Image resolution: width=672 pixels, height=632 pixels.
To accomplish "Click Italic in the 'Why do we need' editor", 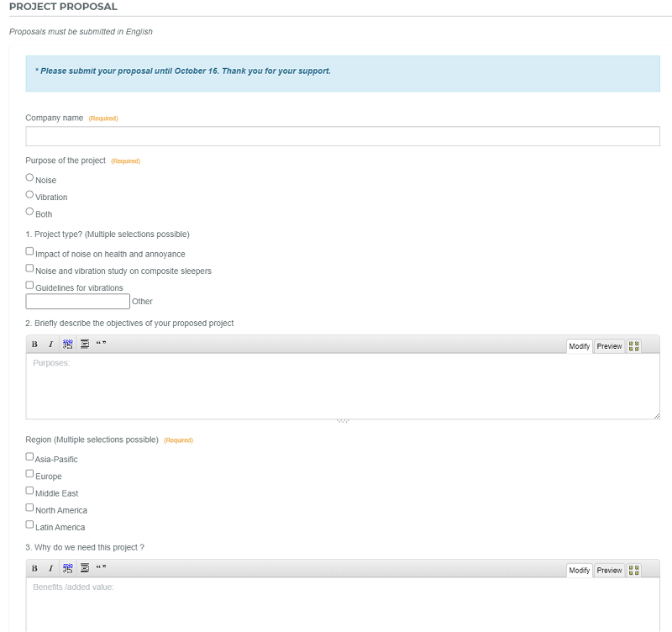I will click(50, 569).
